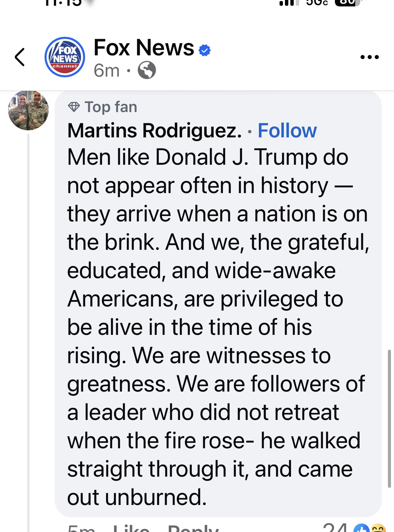Image resolution: width=394 pixels, height=532 pixels.
Task: Open the Fox News page name
Action: tap(144, 48)
